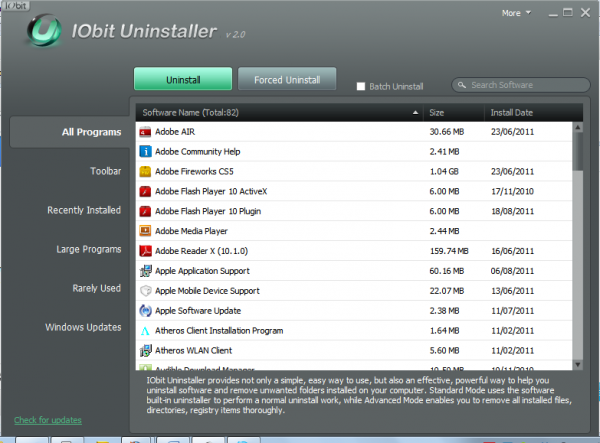Enable the Batch Uninstall checkbox

click(x=360, y=86)
